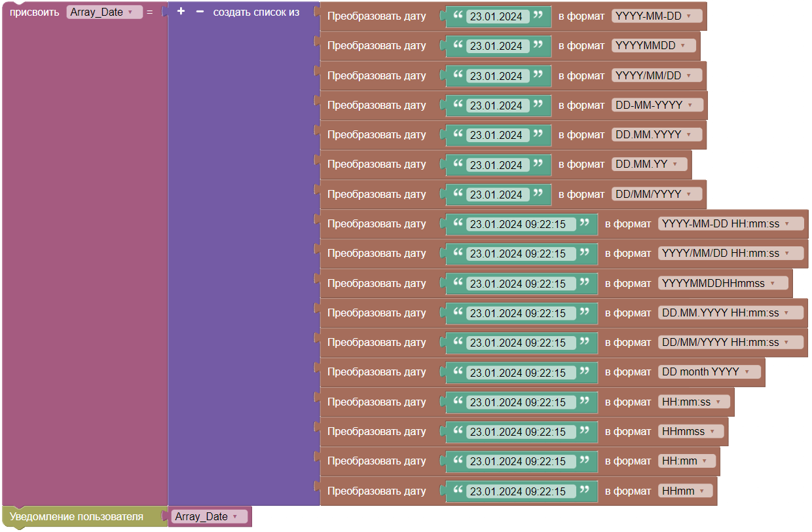Edit the date text in the HHmm row
Viewport: 812px width, 532px height.
pos(521,491)
